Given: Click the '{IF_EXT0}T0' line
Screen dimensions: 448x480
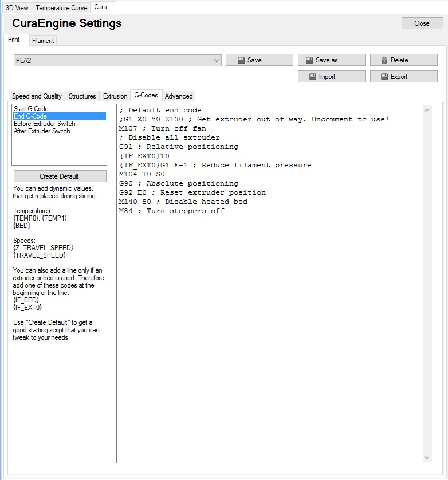Looking at the screenshot, I should [x=144, y=156].
